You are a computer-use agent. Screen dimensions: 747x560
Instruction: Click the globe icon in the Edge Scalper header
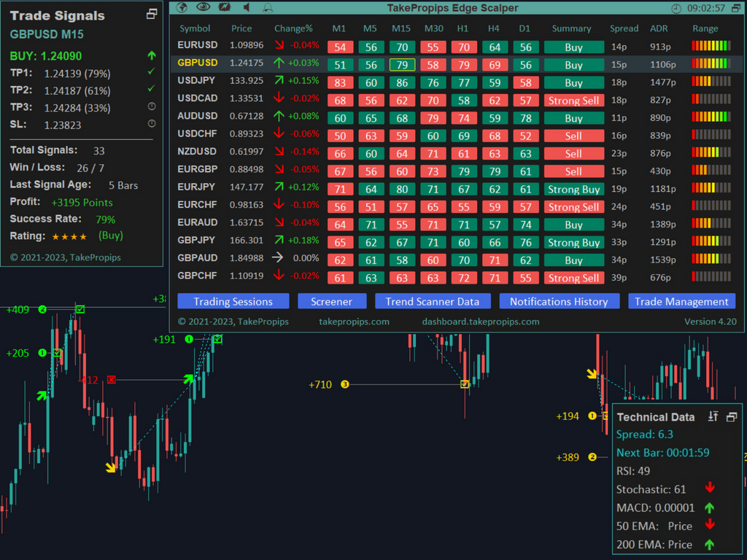181,7
